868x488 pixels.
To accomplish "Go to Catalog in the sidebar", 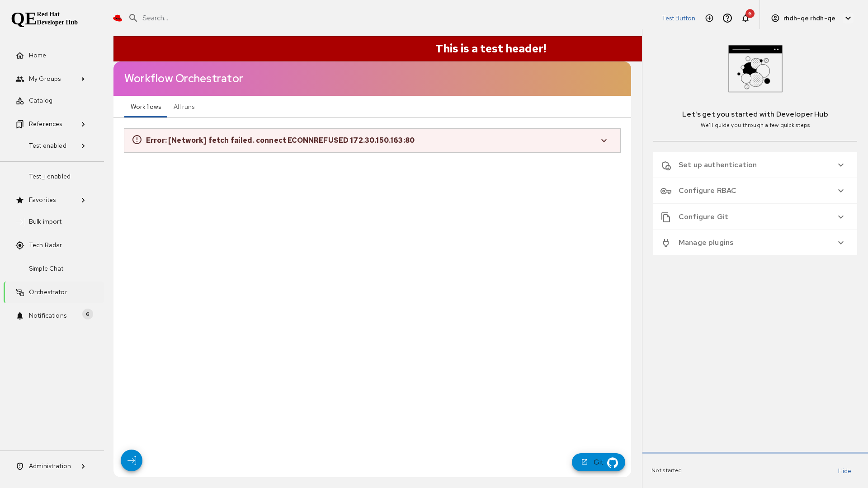I will tap(41, 101).
